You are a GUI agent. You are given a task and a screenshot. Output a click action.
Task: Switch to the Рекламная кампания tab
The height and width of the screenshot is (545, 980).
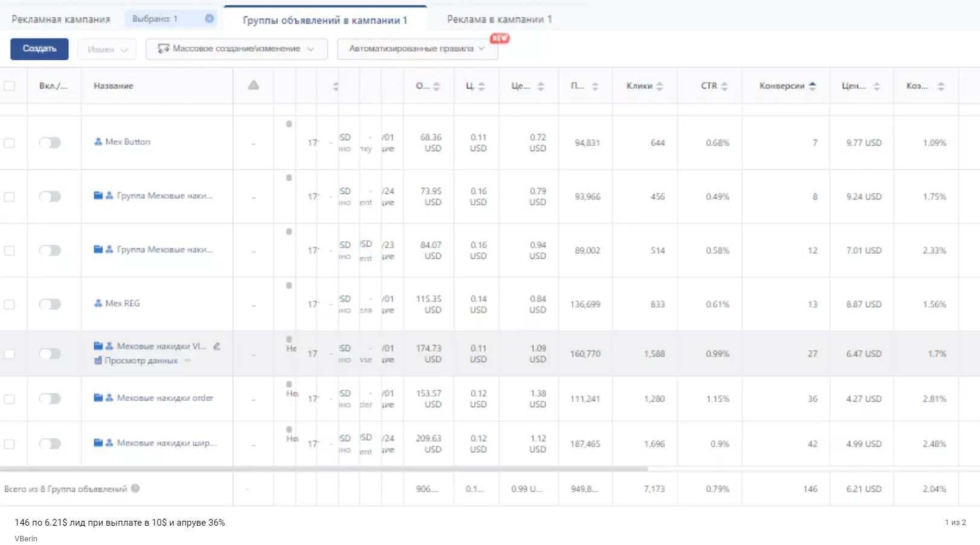(x=60, y=19)
